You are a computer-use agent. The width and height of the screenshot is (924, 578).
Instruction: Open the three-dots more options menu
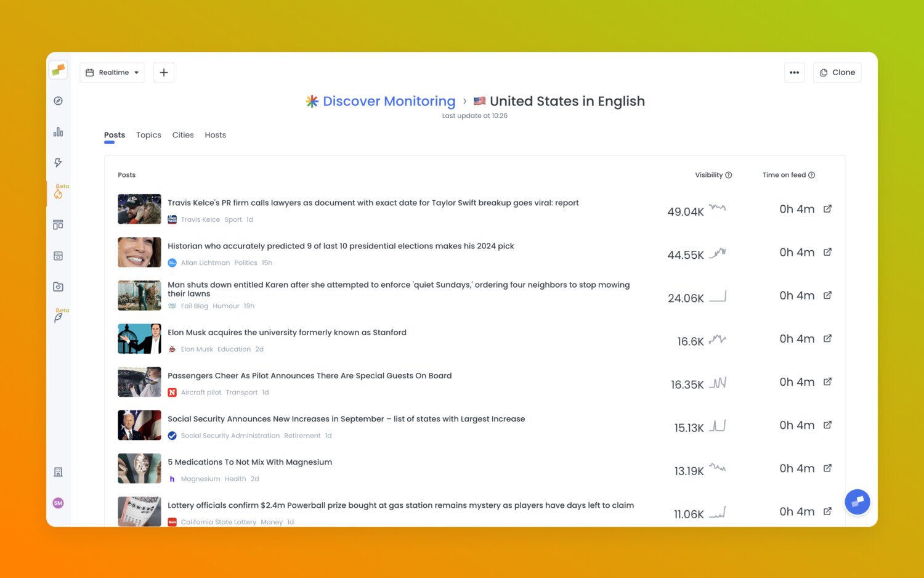tap(795, 73)
